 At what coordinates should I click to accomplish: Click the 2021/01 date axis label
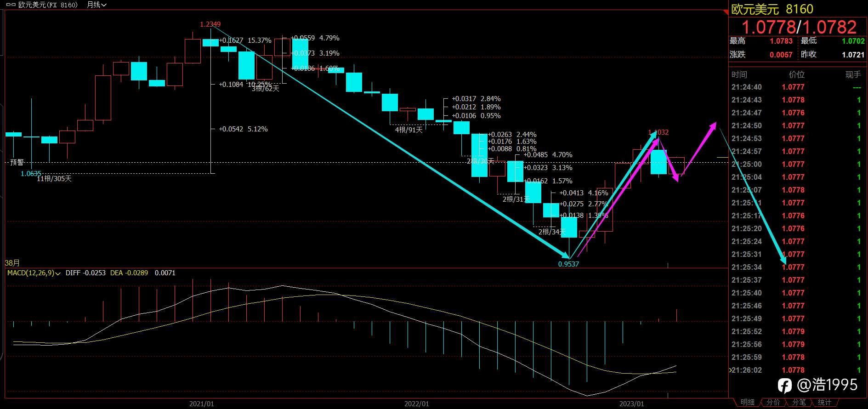tap(201, 404)
